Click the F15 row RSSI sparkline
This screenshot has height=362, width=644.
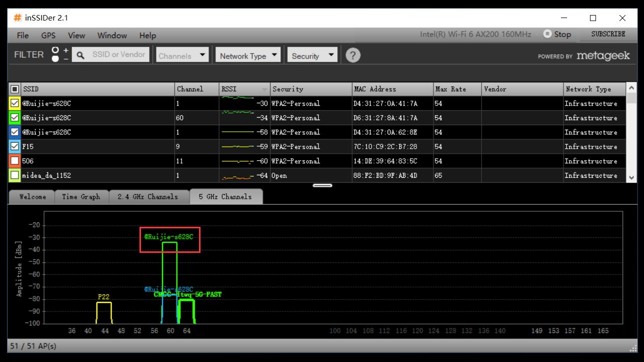tap(237, 147)
